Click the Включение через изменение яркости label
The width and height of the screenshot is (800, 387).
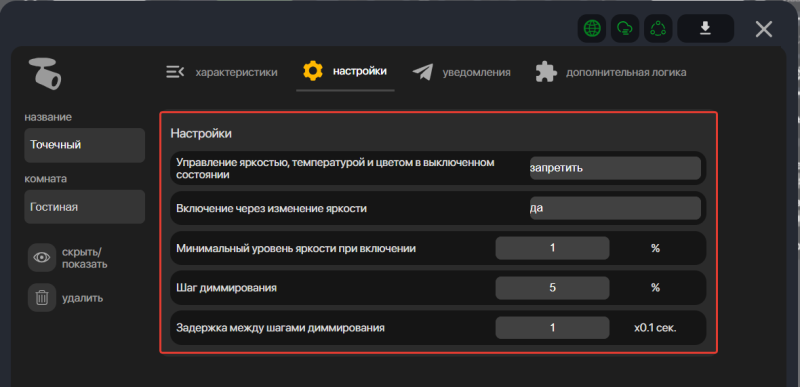point(271,209)
